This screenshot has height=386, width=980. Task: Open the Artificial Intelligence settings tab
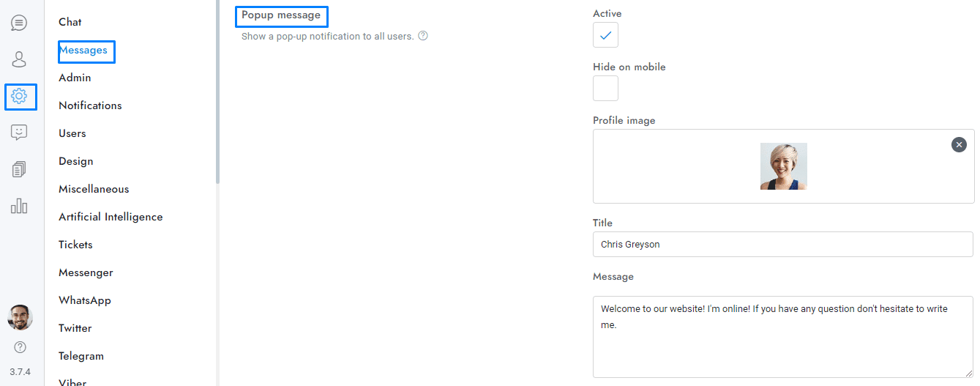(x=111, y=217)
